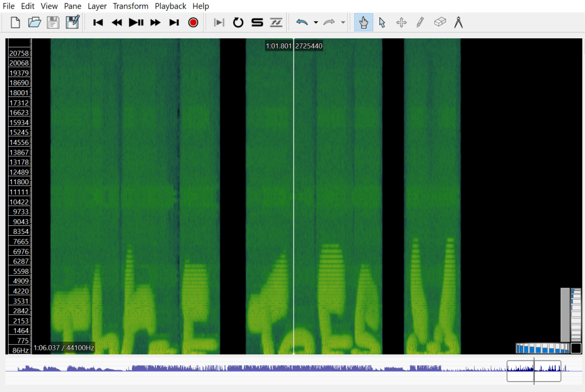Viewport: 585px width, 392px height.
Task: Pick the Draw pencil tool
Action: pyautogui.click(x=420, y=23)
